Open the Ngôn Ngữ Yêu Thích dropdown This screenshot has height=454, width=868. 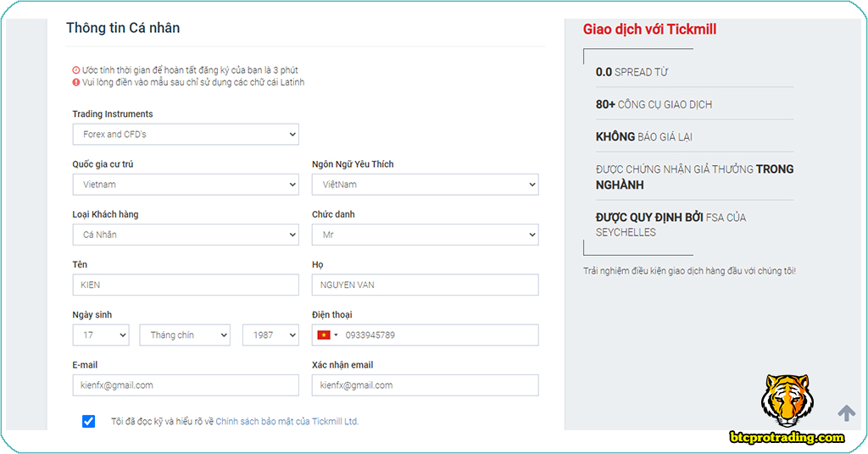(x=425, y=184)
